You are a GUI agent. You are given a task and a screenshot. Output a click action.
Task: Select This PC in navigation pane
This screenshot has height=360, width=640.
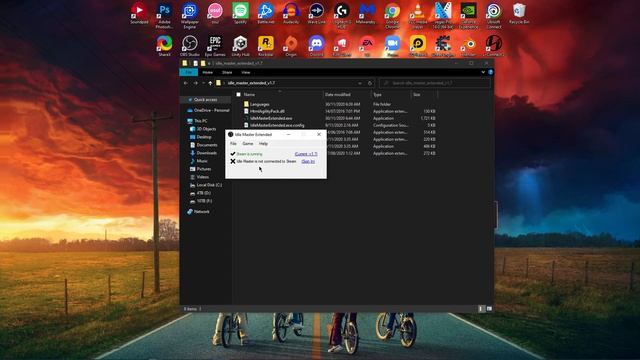198,121
